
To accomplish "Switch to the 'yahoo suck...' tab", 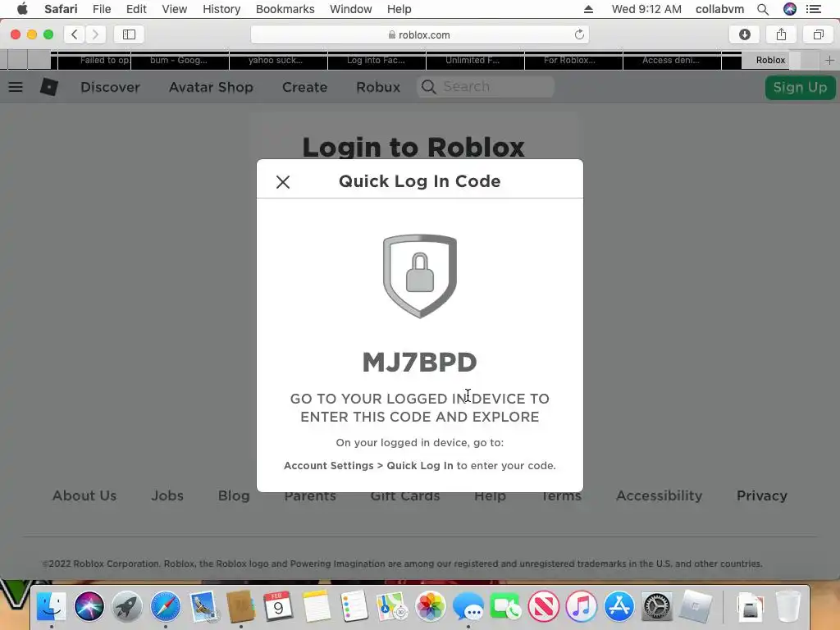I will pos(277,60).
